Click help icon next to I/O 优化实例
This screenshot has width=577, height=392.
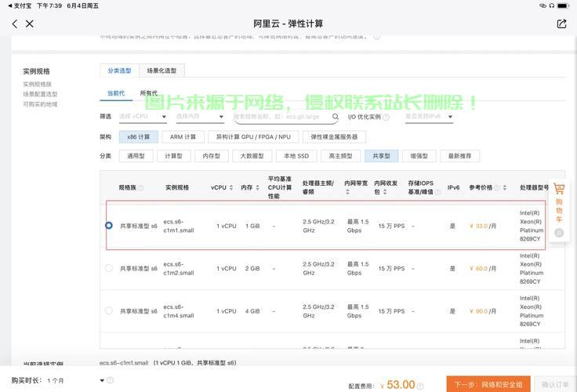coord(385,117)
